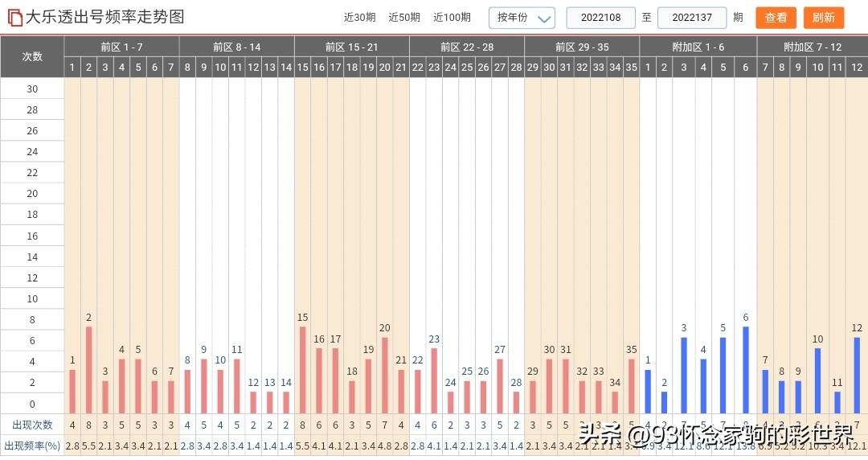868x460 pixels.
Task: Click the 次数 header cell
Action: (32, 56)
